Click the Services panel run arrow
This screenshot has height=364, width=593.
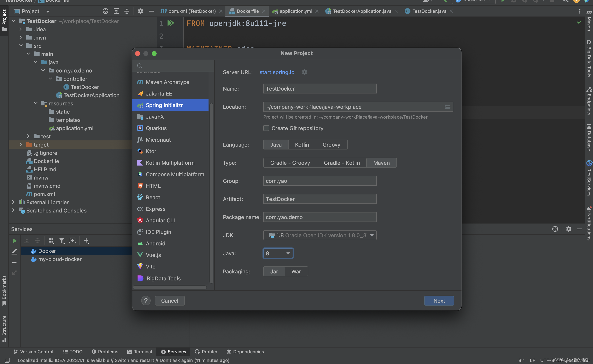tap(14, 241)
